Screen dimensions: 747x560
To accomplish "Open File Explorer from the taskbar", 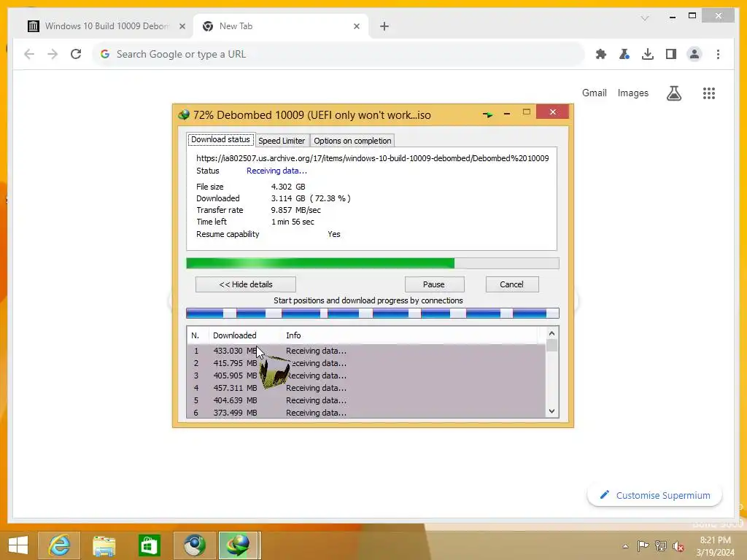I will tap(104, 545).
